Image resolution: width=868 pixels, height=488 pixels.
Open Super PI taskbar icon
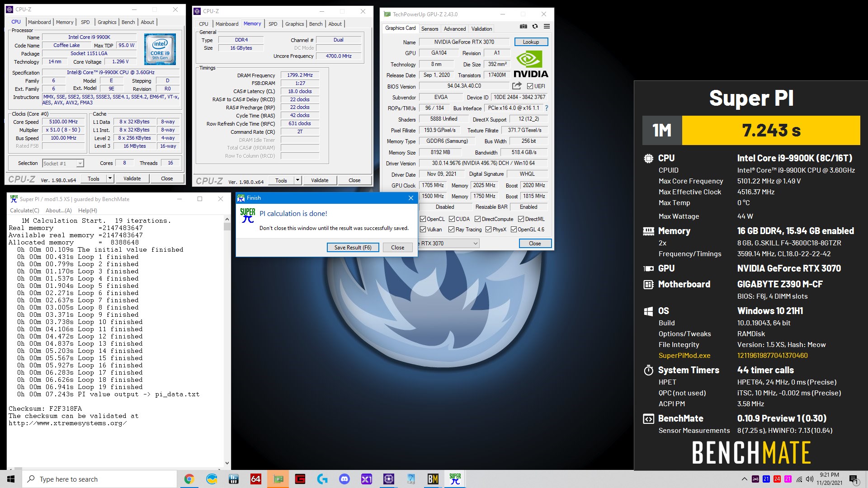(x=455, y=479)
